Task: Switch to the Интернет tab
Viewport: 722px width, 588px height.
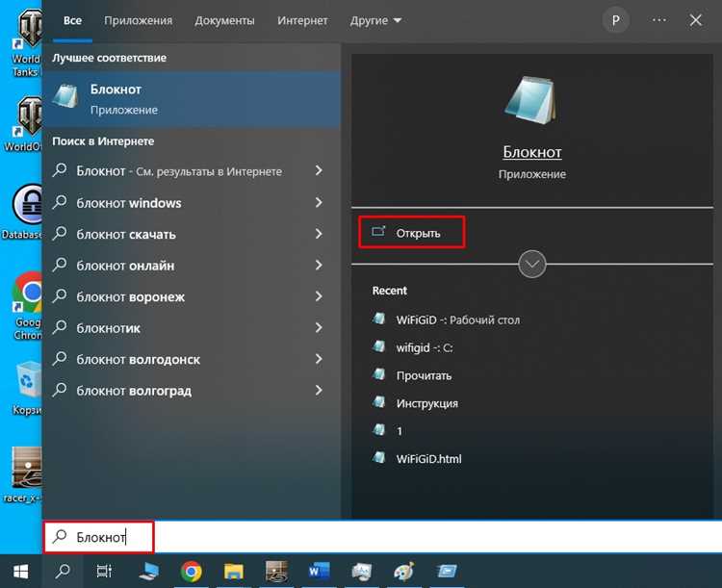Action: coord(302,21)
